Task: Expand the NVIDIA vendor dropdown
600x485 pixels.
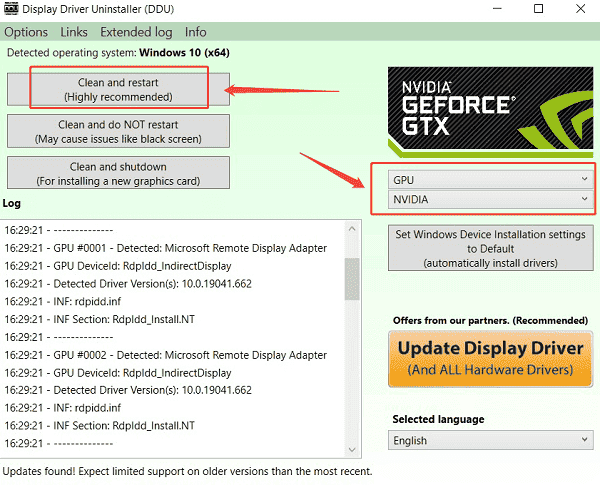Action: tap(490, 199)
